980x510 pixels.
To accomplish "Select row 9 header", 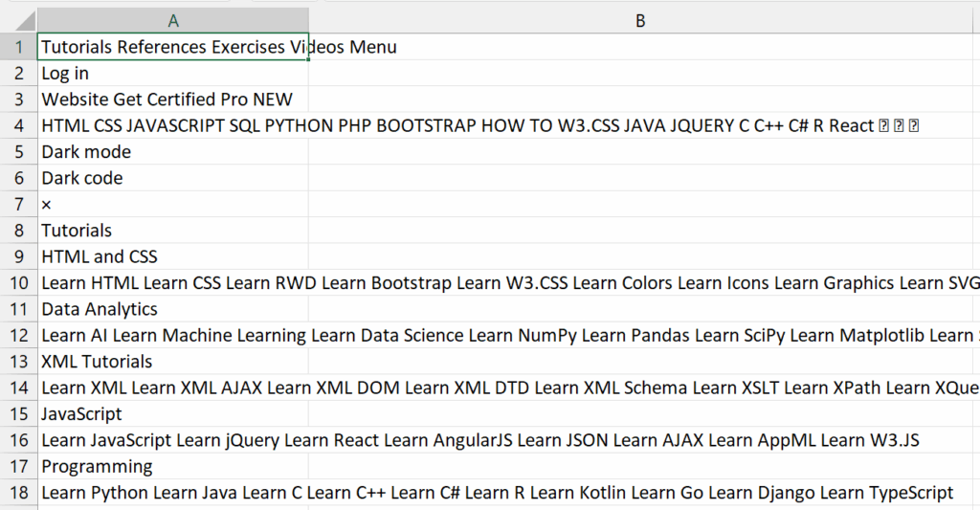I will click(x=19, y=256).
